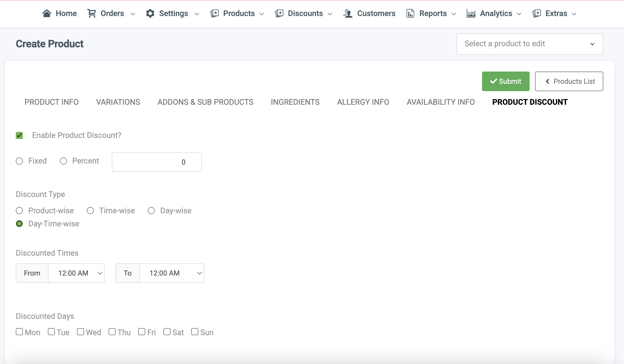Click the Customers person icon
This screenshot has width=624, height=364.
(x=348, y=13)
